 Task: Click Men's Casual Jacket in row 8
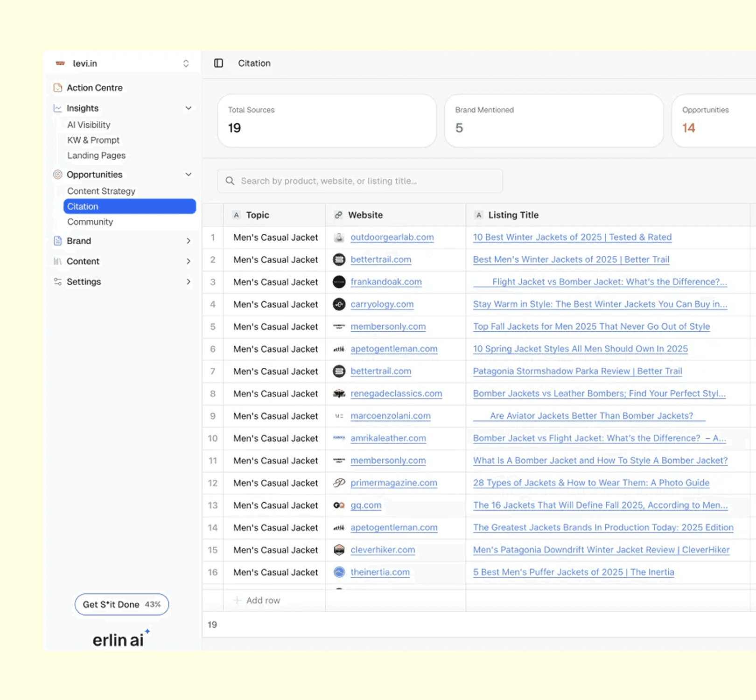[x=275, y=394]
